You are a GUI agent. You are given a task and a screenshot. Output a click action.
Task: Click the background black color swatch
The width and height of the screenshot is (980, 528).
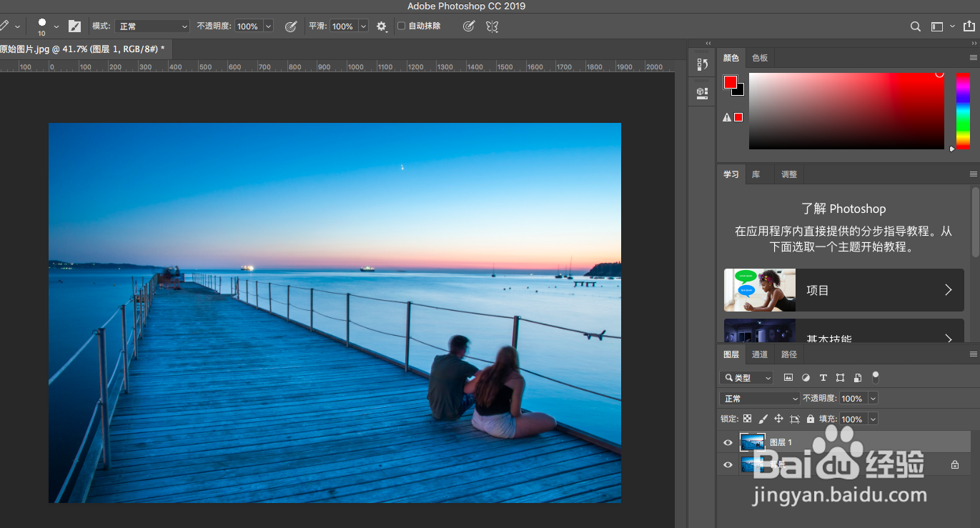(x=740, y=91)
